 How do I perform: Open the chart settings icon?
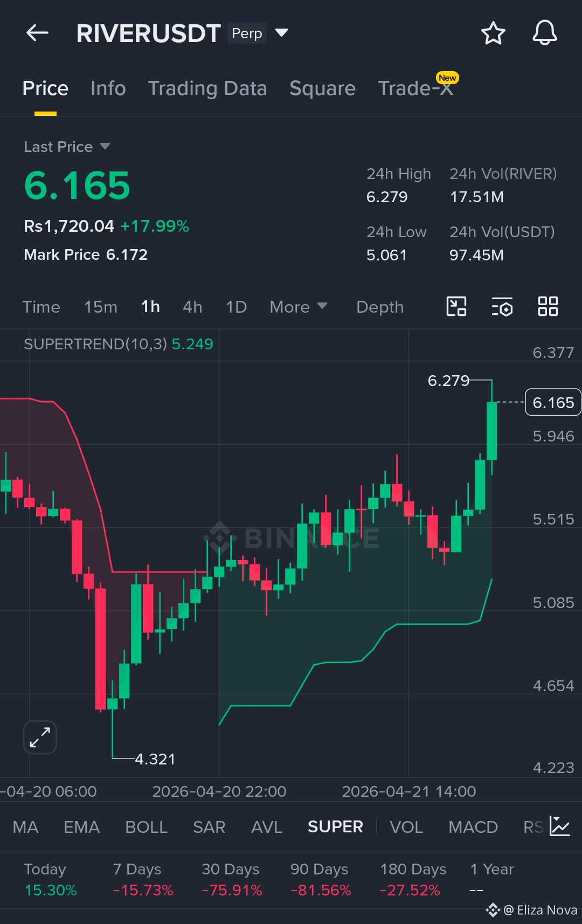tap(502, 307)
